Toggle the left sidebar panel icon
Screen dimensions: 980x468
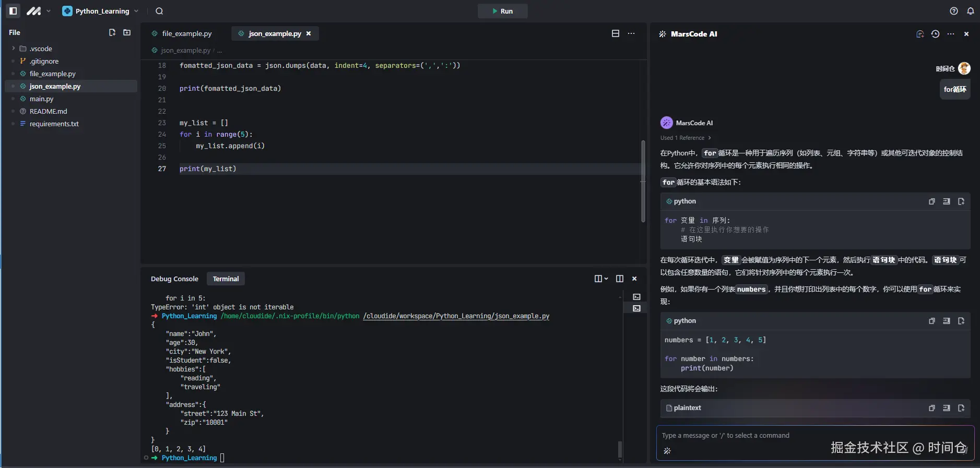pos(14,11)
